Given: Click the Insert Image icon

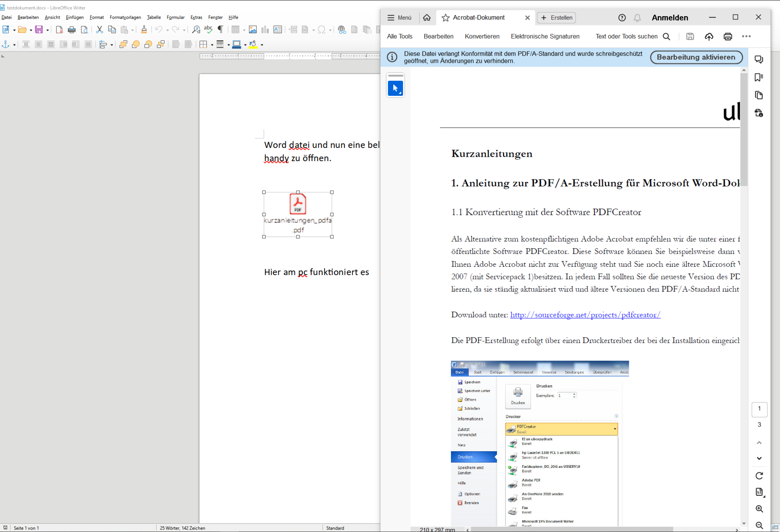Looking at the screenshot, I should click(x=253, y=30).
